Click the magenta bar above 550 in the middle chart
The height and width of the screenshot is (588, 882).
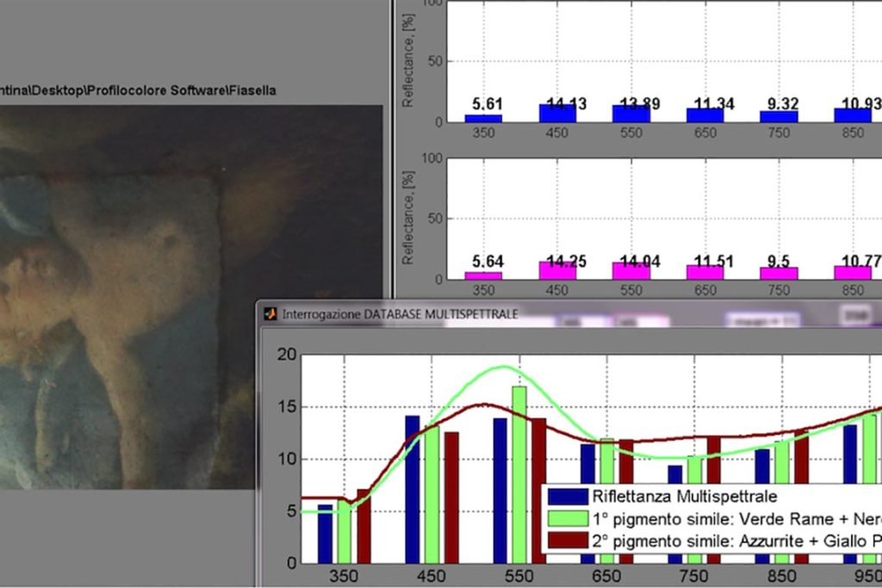click(x=631, y=271)
